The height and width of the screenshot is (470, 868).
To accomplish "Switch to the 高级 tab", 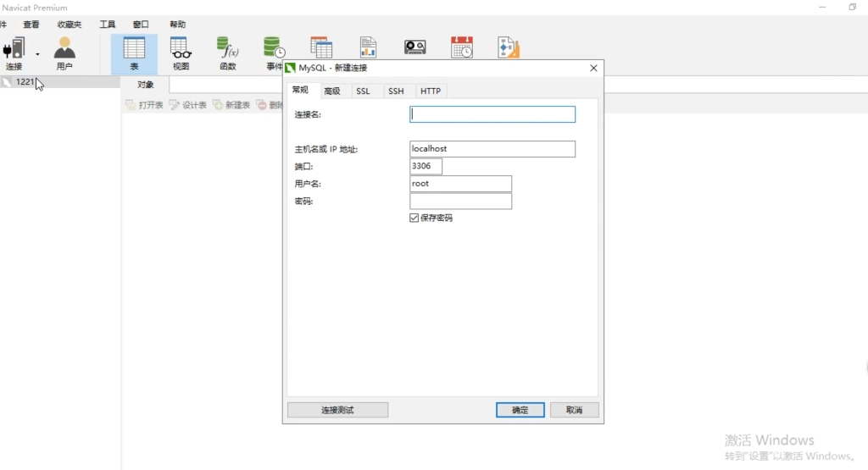I will (x=332, y=91).
